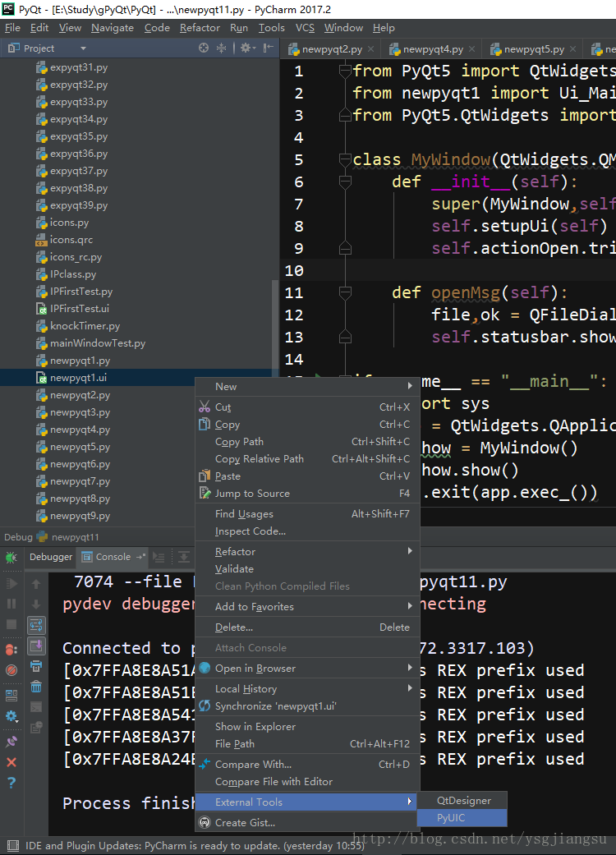Click line number 10 in the editor gutter

click(294, 270)
